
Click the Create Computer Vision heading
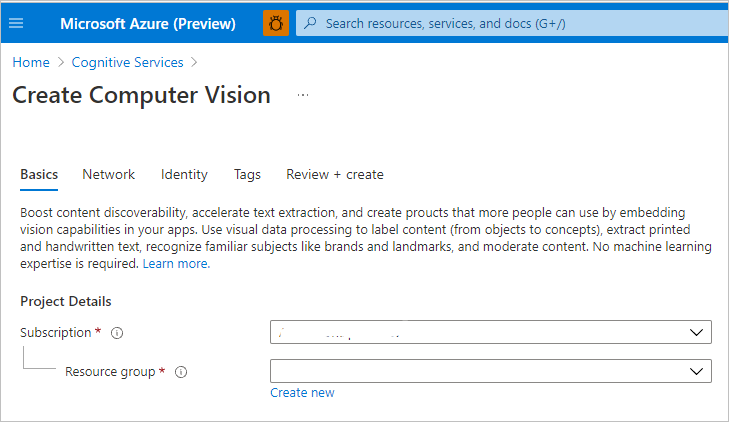coord(141,95)
